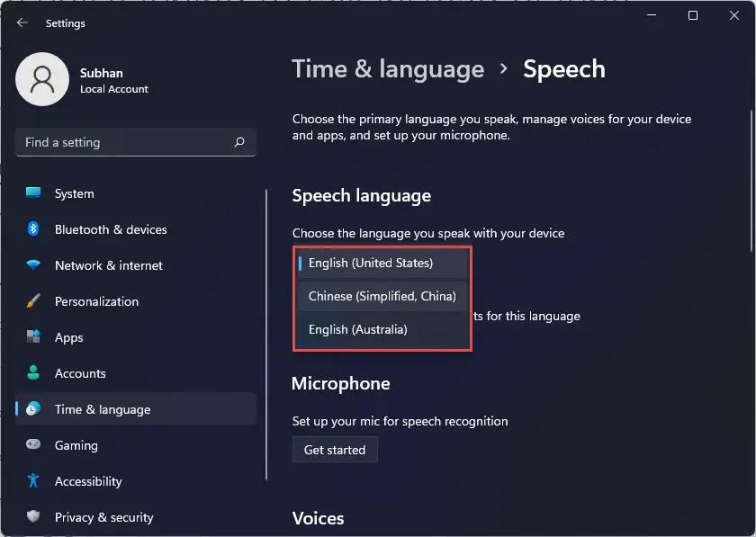Open Network & internet settings

pos(136,265)
